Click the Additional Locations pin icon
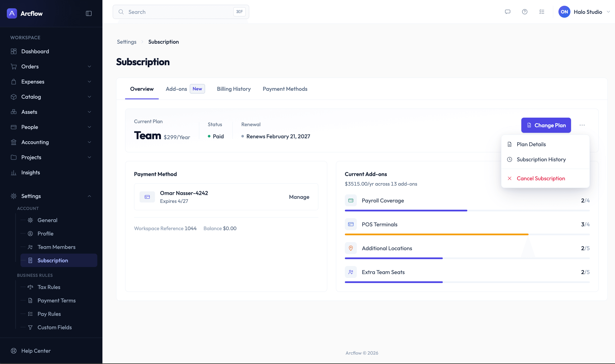Viewport: 615px width, 364px height. [x=351, y=248]
